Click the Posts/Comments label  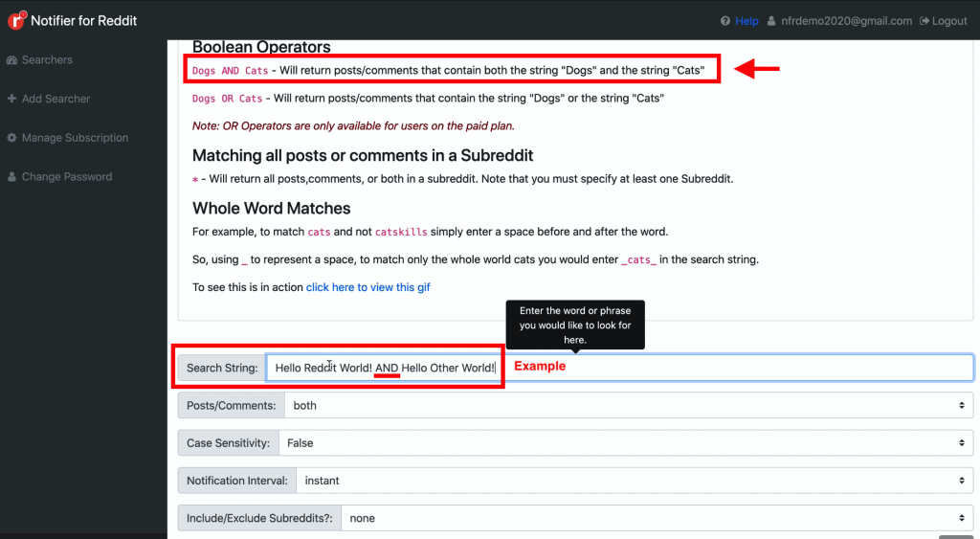click(232, 405)
